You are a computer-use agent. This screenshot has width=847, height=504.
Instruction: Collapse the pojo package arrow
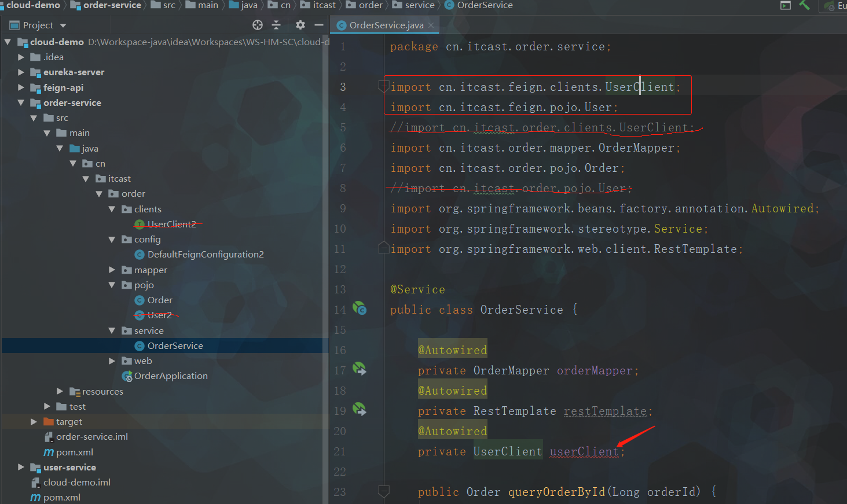112,285
